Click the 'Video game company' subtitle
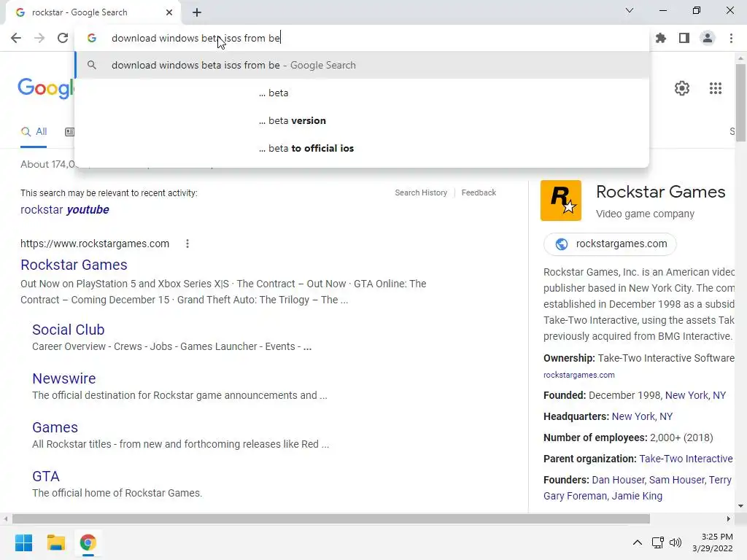747x560 pixels. [x=645, y=214]
